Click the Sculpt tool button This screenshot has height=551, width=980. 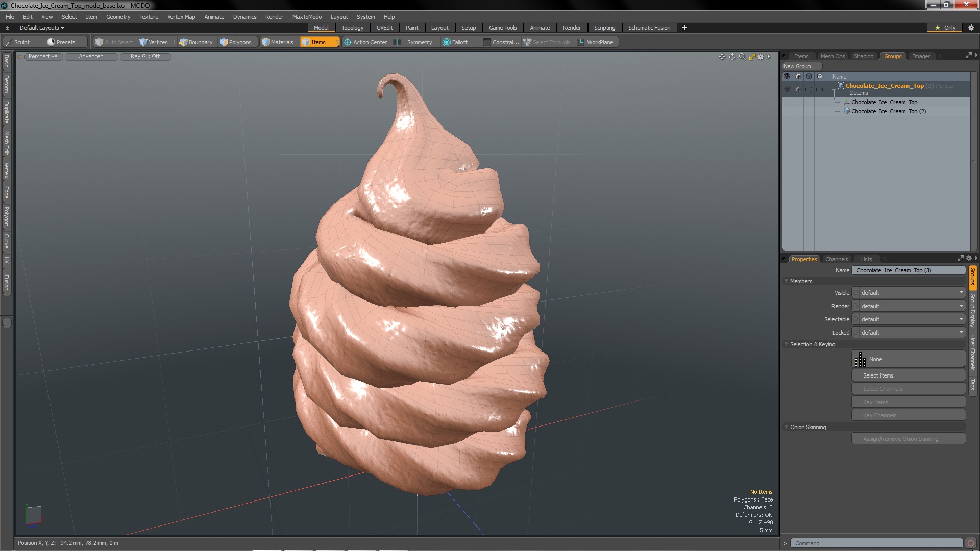pyautogui.click(x=17, y=42)
